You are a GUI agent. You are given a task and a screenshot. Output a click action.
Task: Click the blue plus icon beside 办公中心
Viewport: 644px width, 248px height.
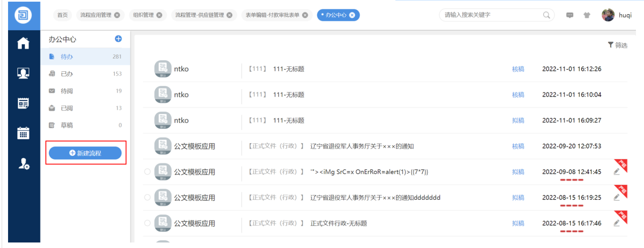[118, 39]
